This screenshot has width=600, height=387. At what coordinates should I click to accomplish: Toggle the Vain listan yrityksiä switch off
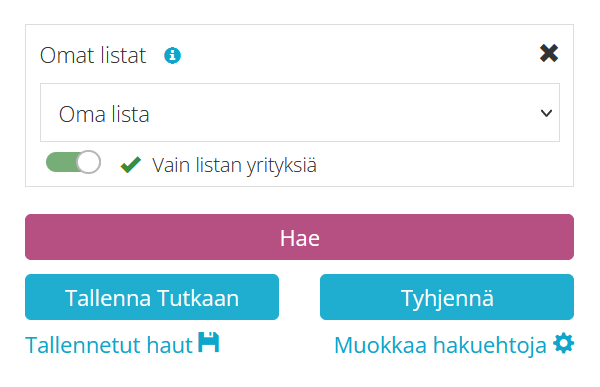click(73, 162)
